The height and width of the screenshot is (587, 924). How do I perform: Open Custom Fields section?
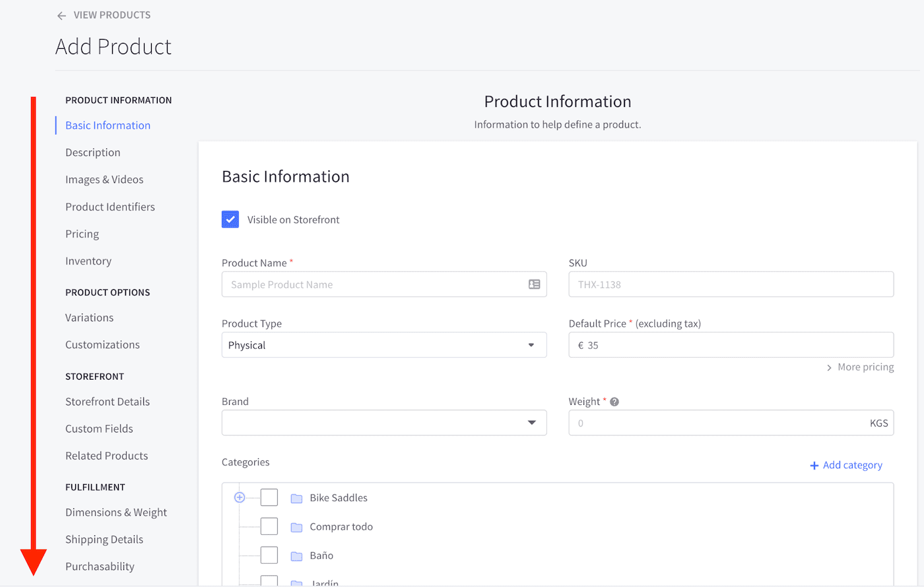click(x=99, y=429)
